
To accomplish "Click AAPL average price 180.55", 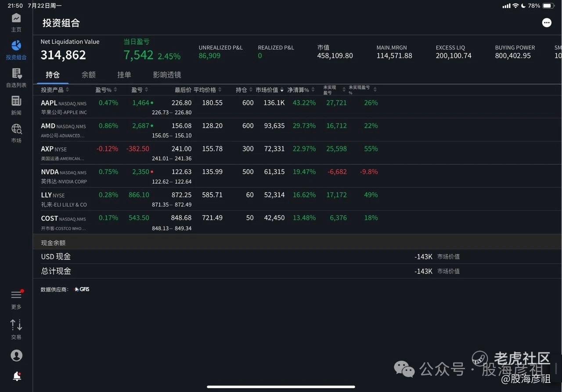I will [212, 103].
